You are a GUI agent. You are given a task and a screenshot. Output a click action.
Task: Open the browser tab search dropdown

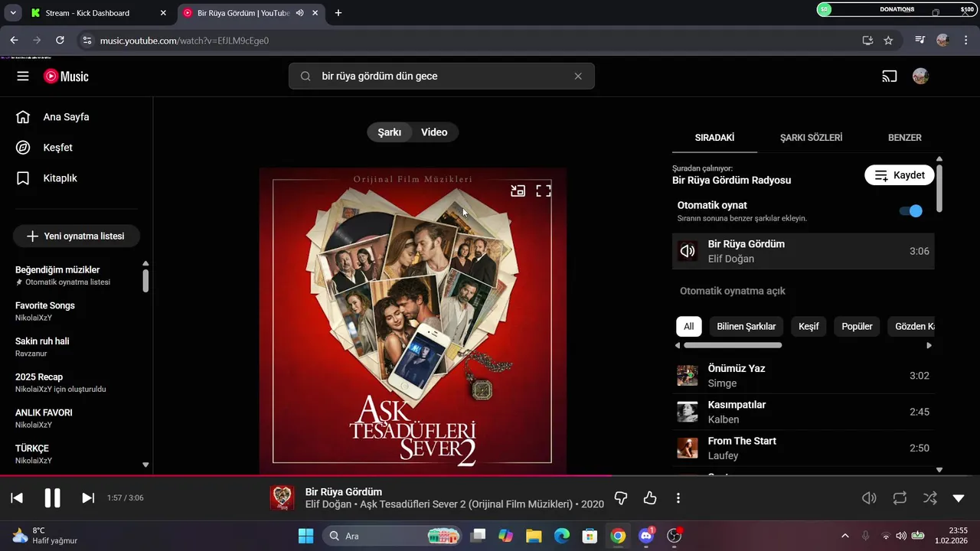pos(13,13)
